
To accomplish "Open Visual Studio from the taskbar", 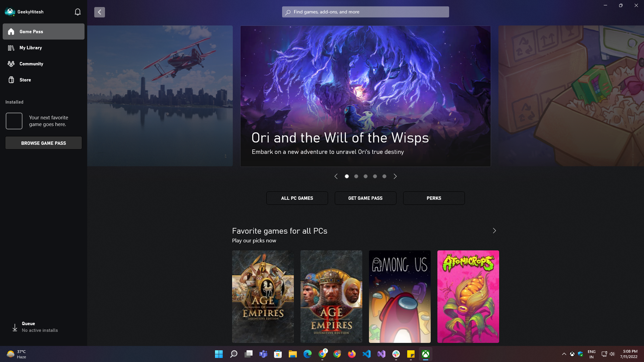I will 381,354.
